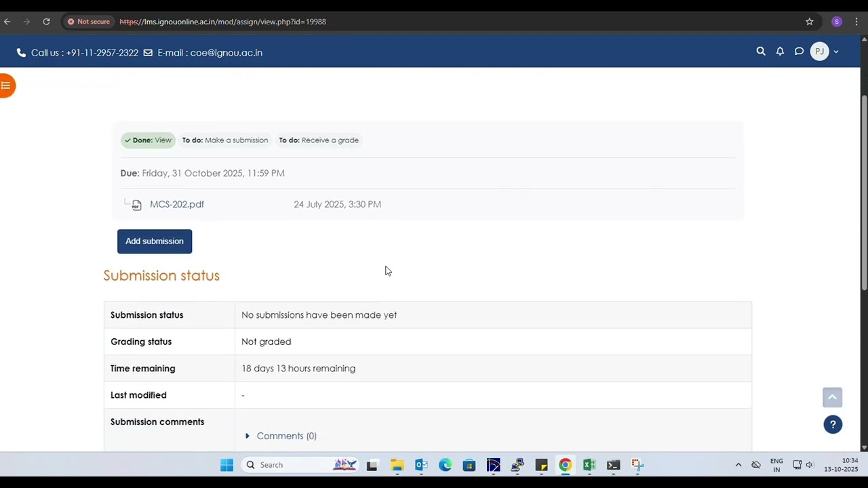Open the orange side drawer menu
The height and width of the screenshot is (488, 868).
6,85
